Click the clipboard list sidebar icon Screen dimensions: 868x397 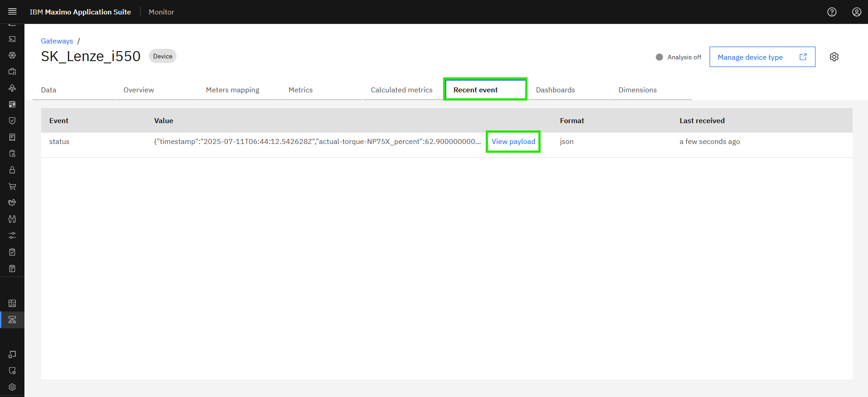(x=12, y=268)
